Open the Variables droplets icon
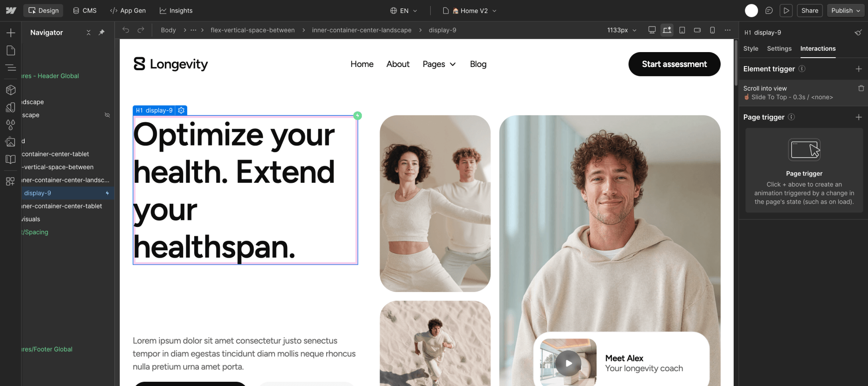Screen dimensions: 868x386 11,125
